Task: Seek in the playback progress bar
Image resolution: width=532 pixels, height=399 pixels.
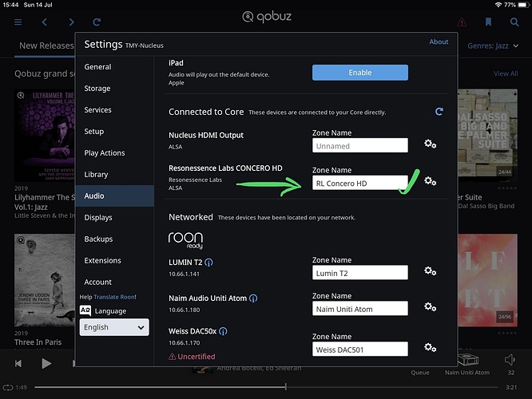Action: click(x=266, y=387)
